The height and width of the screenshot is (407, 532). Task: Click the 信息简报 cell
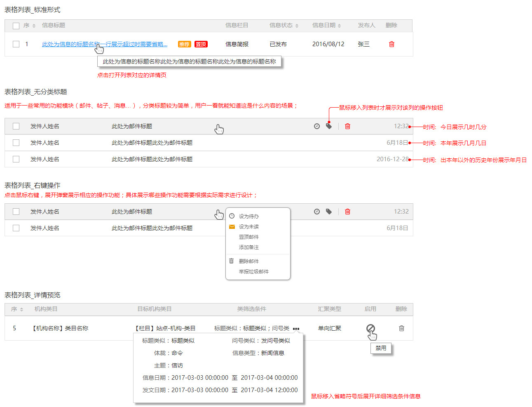point(237,44)
